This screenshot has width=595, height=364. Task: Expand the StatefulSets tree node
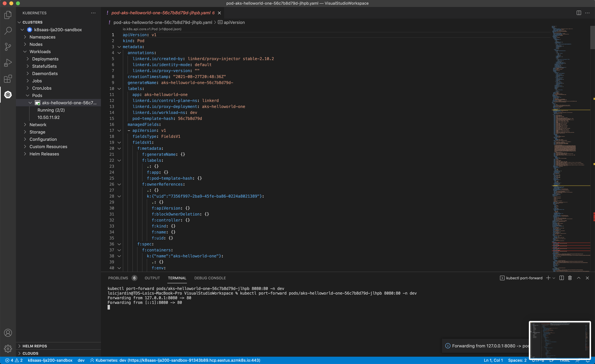point(28,66)
